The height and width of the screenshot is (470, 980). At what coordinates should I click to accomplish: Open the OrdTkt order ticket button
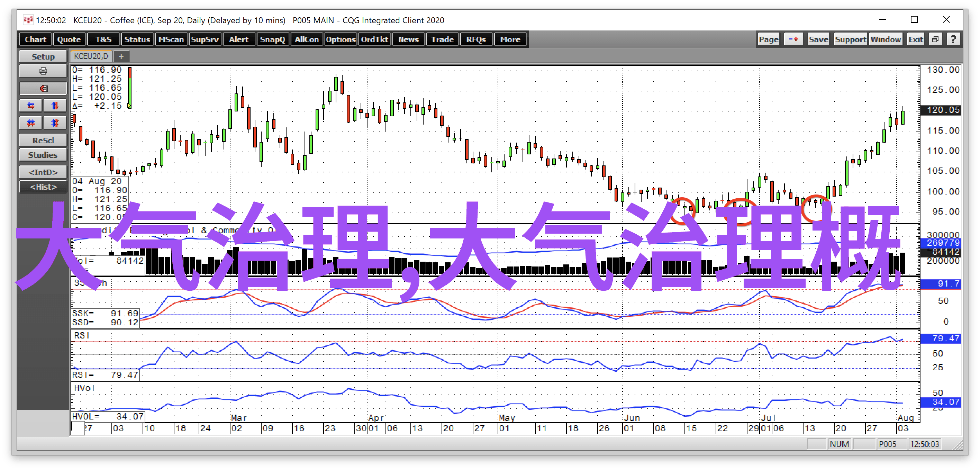[374, 39]
